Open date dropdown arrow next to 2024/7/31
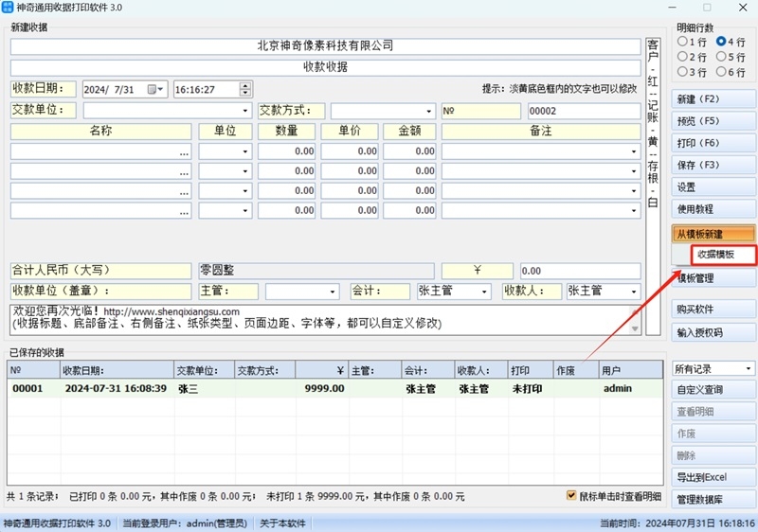Viewport: 758px width, 532px height. (x=161, y=89)
